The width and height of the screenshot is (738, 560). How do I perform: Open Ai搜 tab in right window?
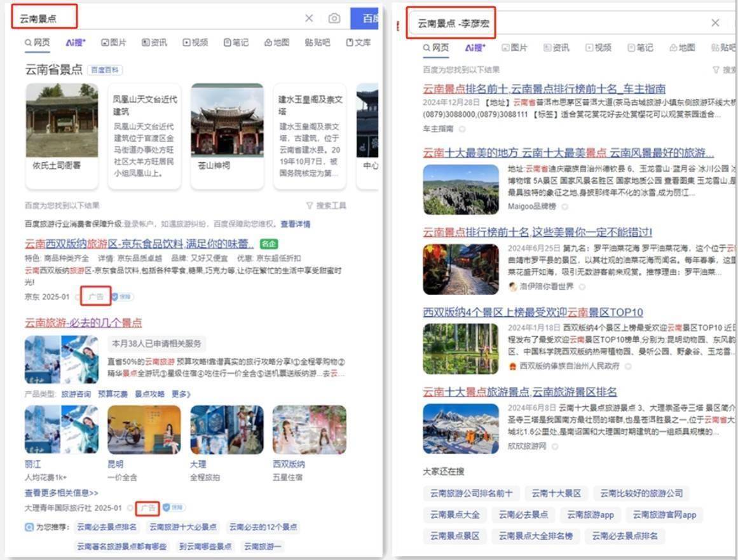[x=474, y=48]
